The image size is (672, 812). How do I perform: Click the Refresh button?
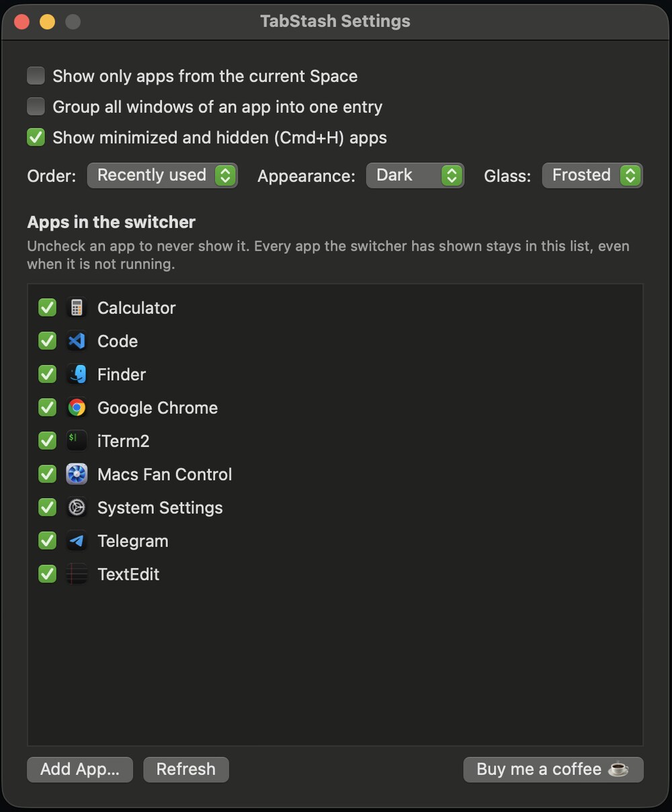coord(186,770)
